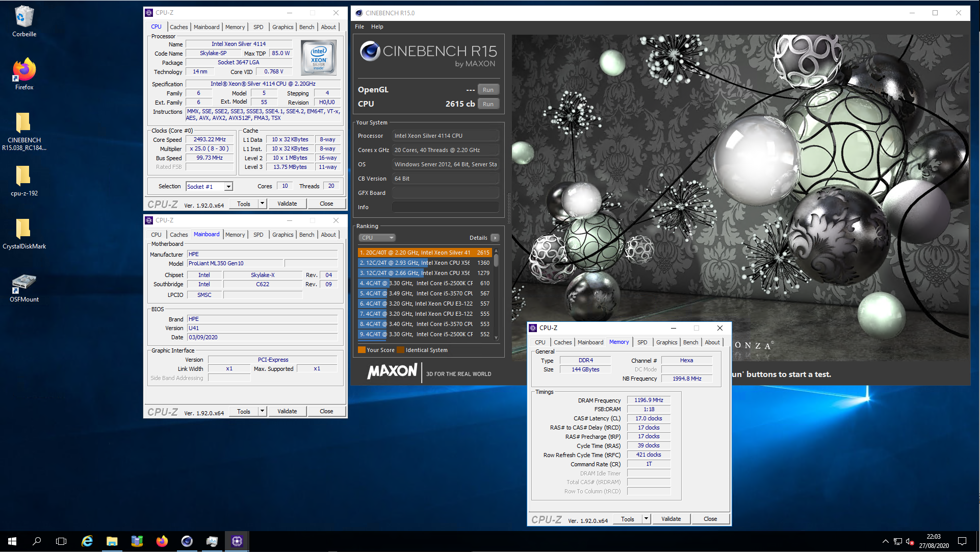The image size is (980, 552).
Task: Click Close in Memory CPU-Z window
Action: [710, 519]
